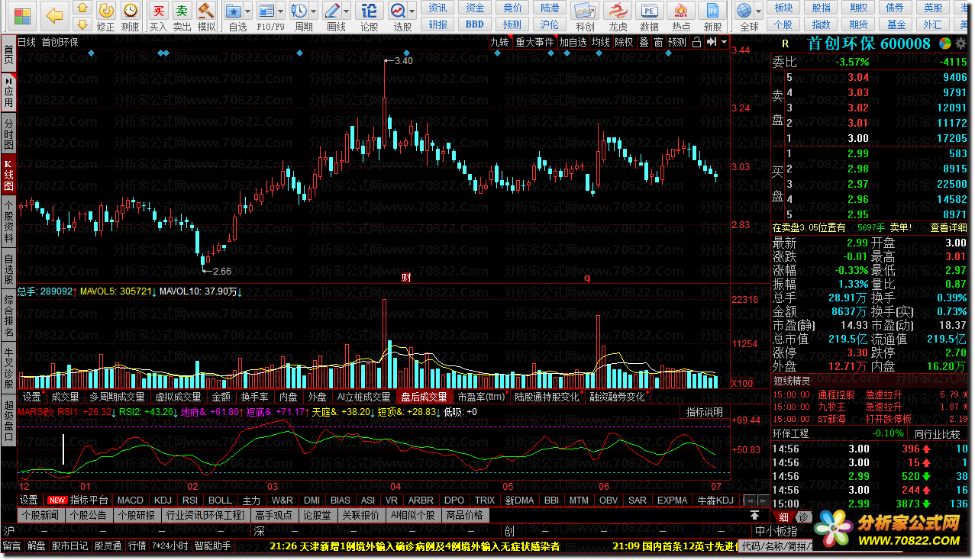Click the 买入 buy icon
This screenshot has height=560, width=975.
tap(158, 16)
